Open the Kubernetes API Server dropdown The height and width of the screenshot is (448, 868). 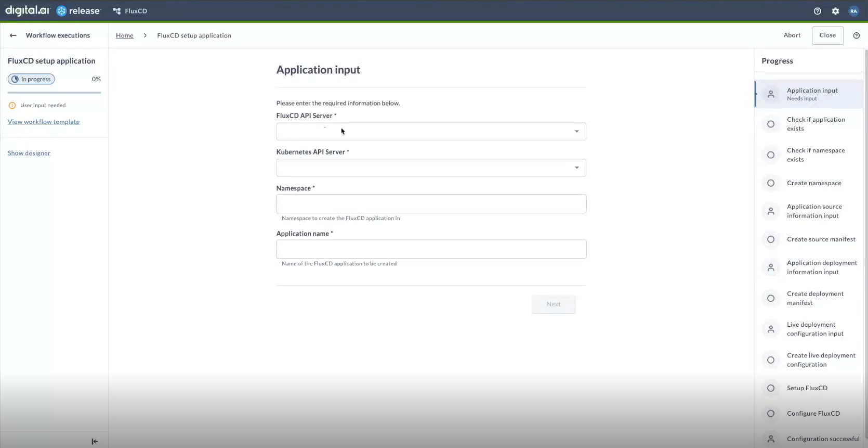[x=431, y=168]
